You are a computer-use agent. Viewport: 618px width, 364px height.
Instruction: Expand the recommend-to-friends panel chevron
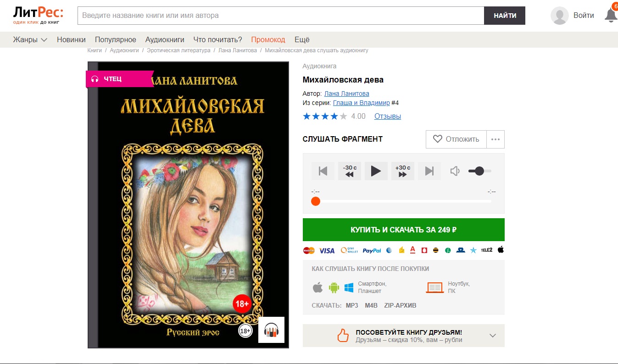tap(493, 336)
